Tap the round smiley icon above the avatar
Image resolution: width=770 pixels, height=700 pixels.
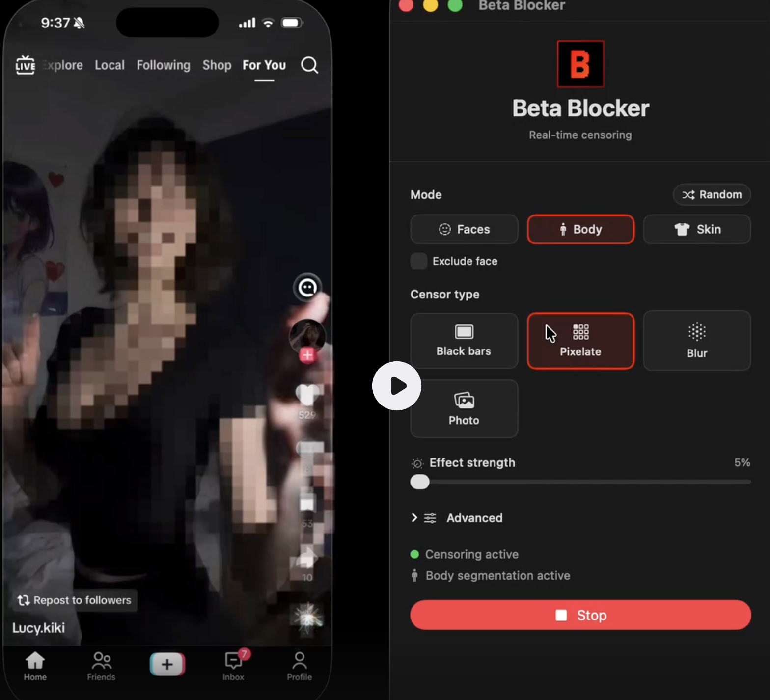pyautogui.click(x=307, y=288)
